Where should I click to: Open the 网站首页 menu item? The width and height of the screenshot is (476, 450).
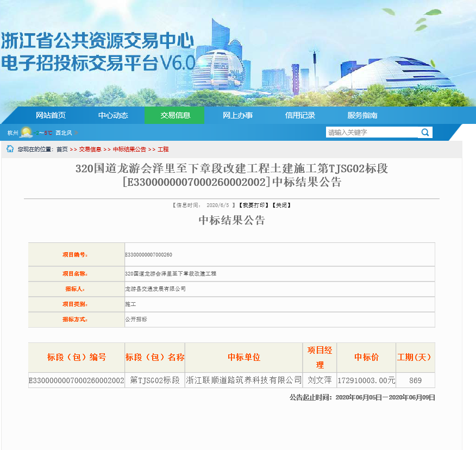pos(51,115)
